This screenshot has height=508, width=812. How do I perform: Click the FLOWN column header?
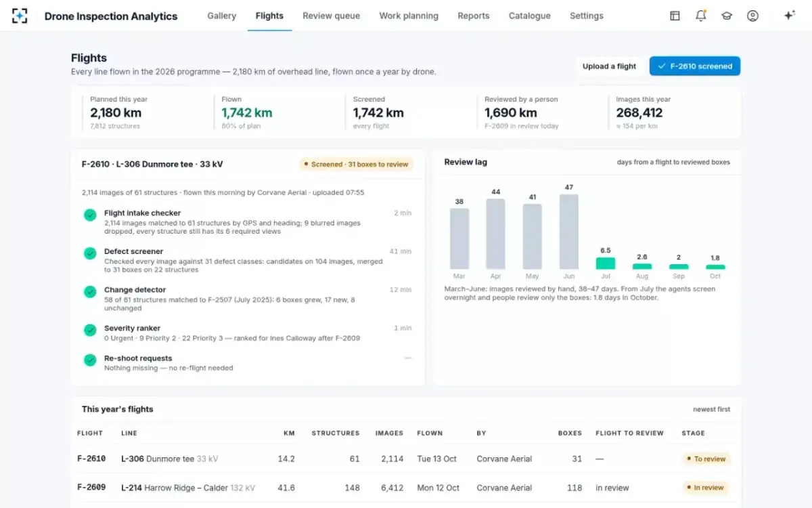430,433
